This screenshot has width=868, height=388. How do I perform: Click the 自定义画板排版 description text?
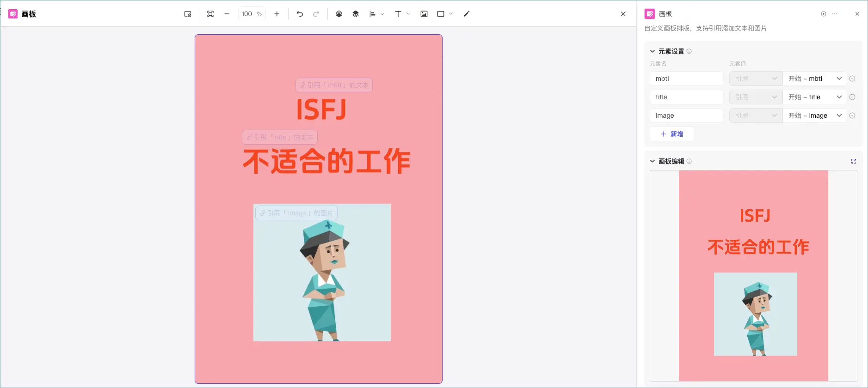point(706,28)
